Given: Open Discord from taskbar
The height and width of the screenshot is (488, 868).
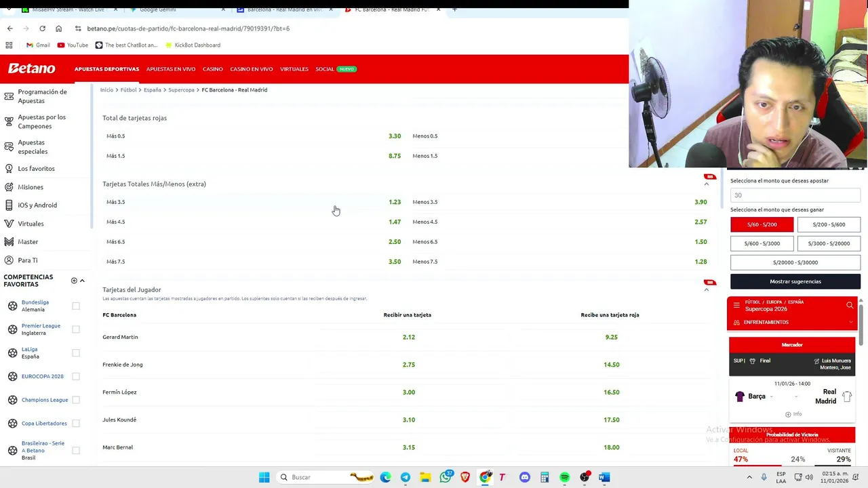Looking at the screenshot, I should click(x=524, y=477).
